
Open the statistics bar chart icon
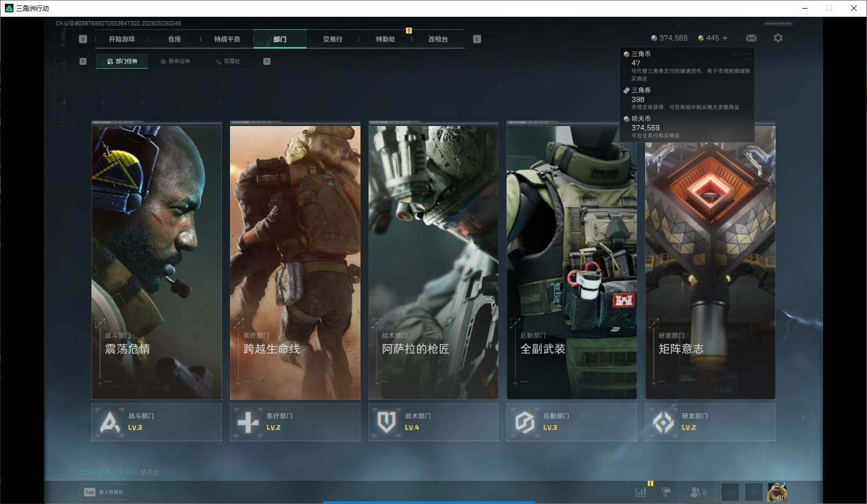(x=641, y=492)
